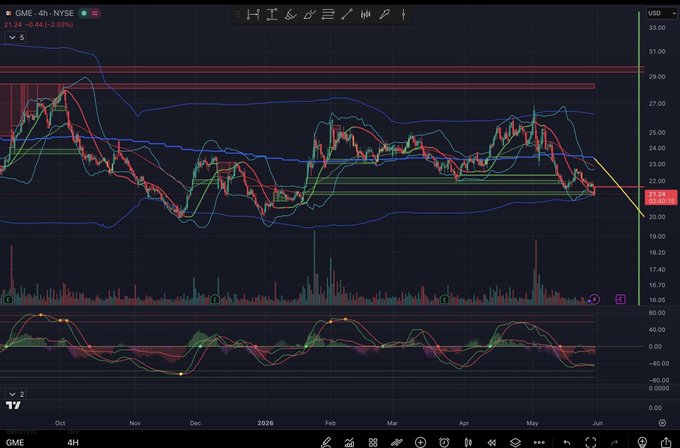Open the chart type icon in bottom bar

[349, 442]
